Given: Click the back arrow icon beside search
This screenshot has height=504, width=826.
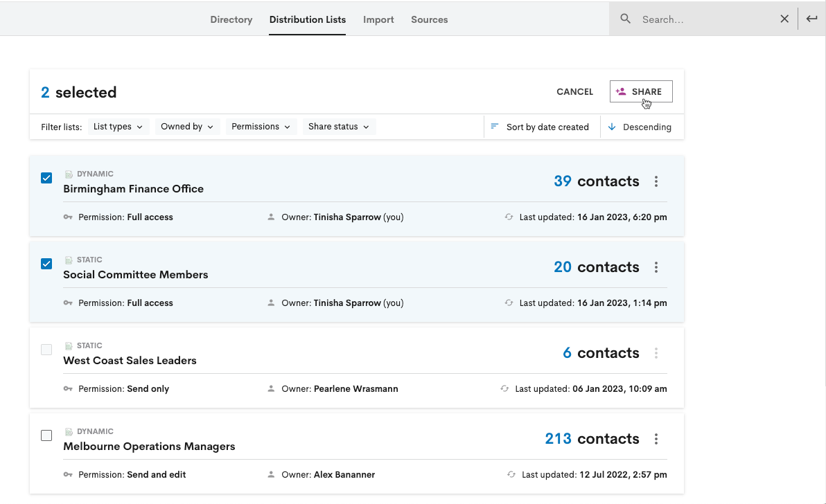Looking at the screenshot, I should point(811,19).
